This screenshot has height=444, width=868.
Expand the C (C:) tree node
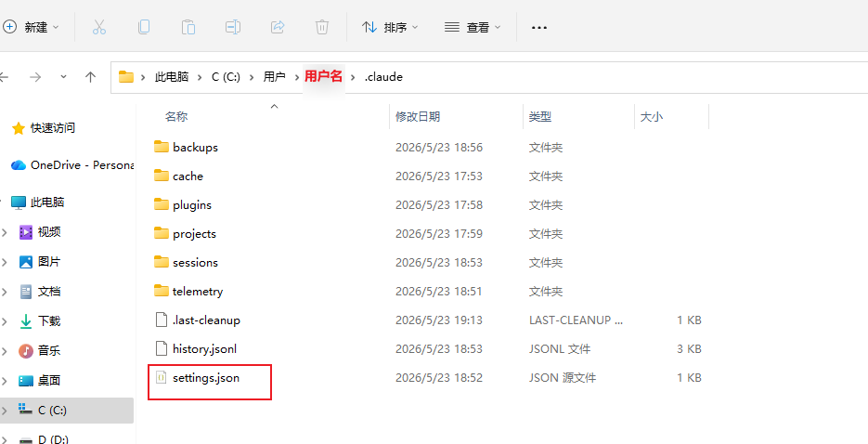click(5, 411)
